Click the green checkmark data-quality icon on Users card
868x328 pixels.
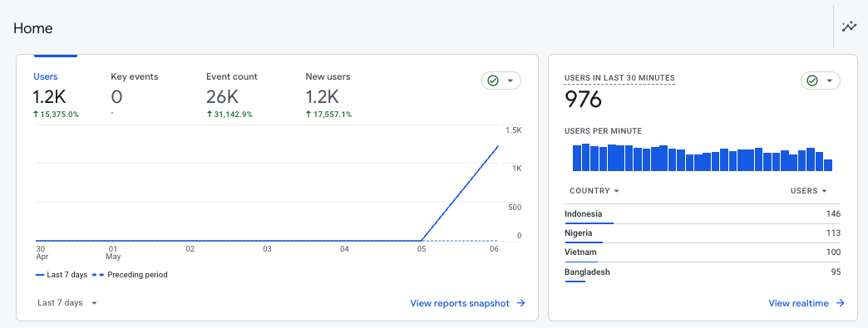(x=493, y=81)
